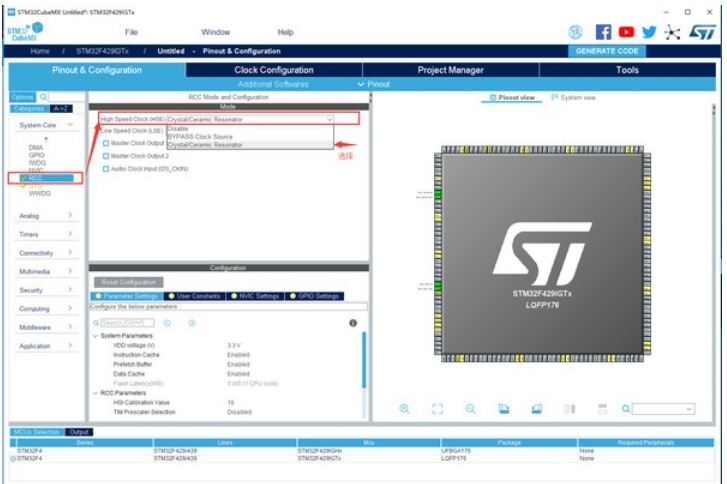Screen dimensions: 727x484
Task: Choose BYPASS Clock Source option
Action: point(250,136)
